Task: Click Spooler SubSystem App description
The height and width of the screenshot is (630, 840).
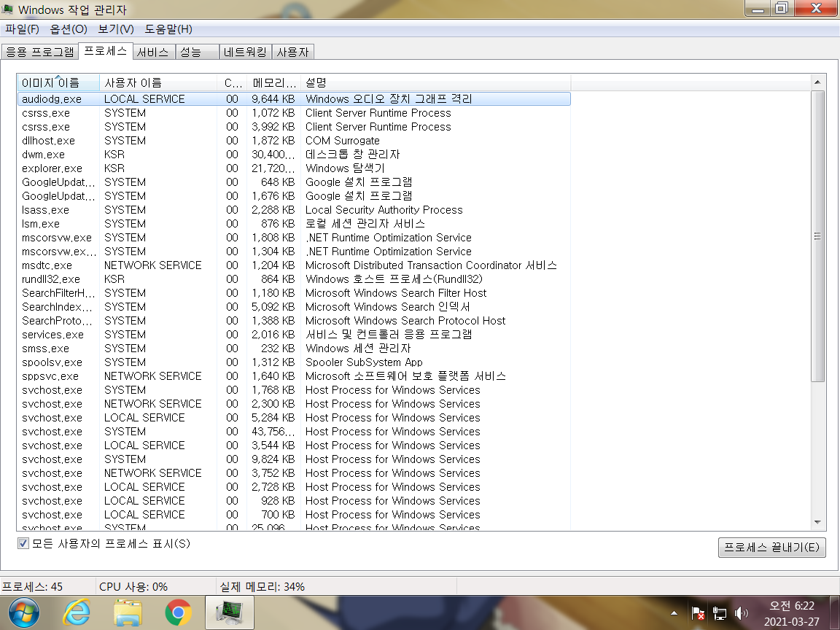Action: coord(364,362)
